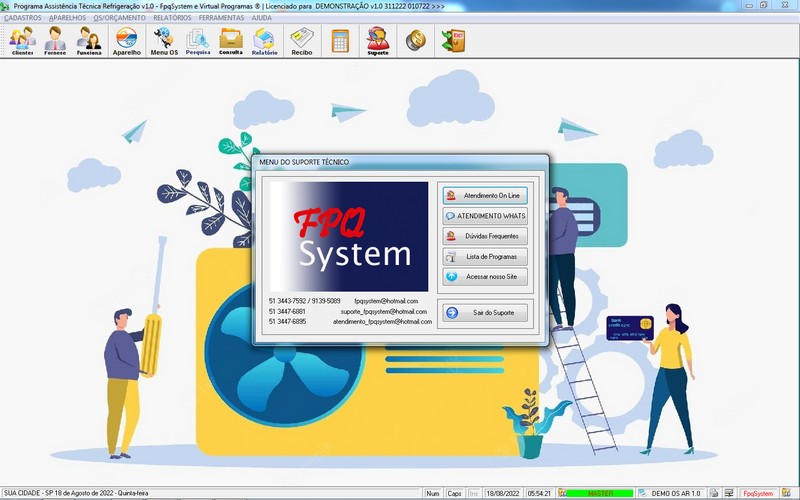This screenshot has height=500, width=800.
Task: Open the Recibo receipt icon
Action: click(x=302, y=41)
